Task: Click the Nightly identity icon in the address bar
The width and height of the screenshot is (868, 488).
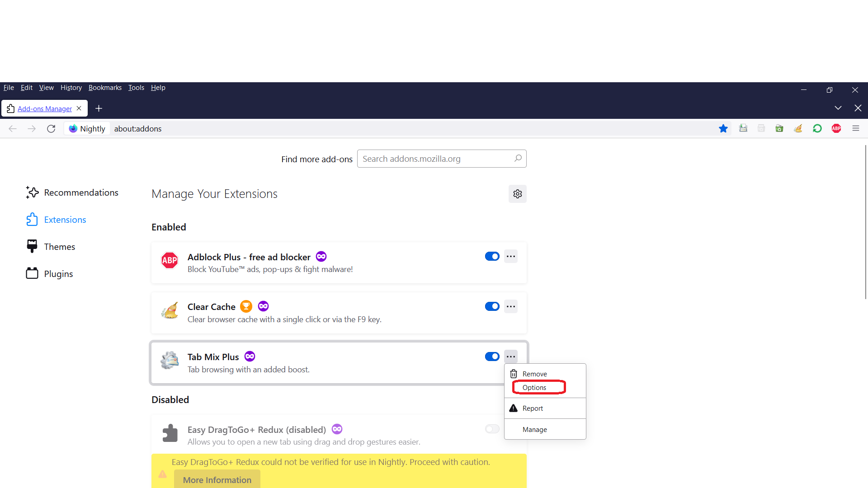Action: click(x=73, y=129)
